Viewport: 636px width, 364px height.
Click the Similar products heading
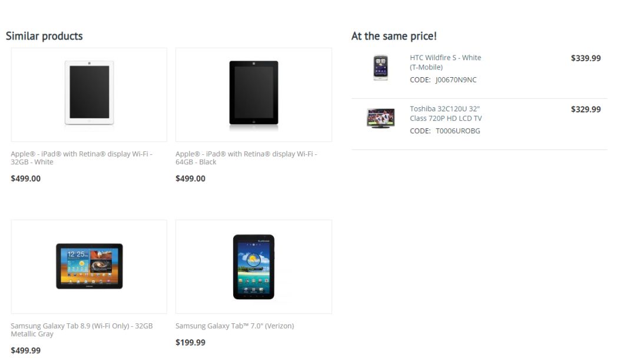click(x=44, y=36)
